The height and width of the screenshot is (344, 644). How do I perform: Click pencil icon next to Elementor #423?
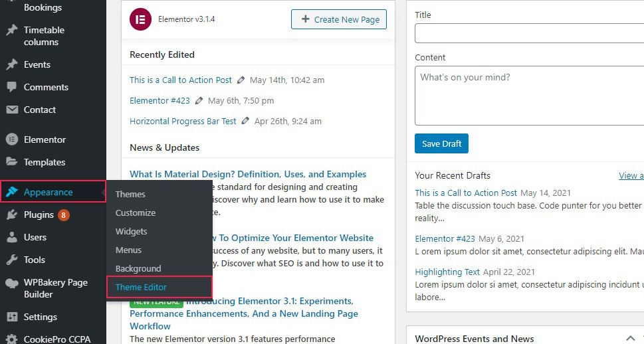(199, 100)
